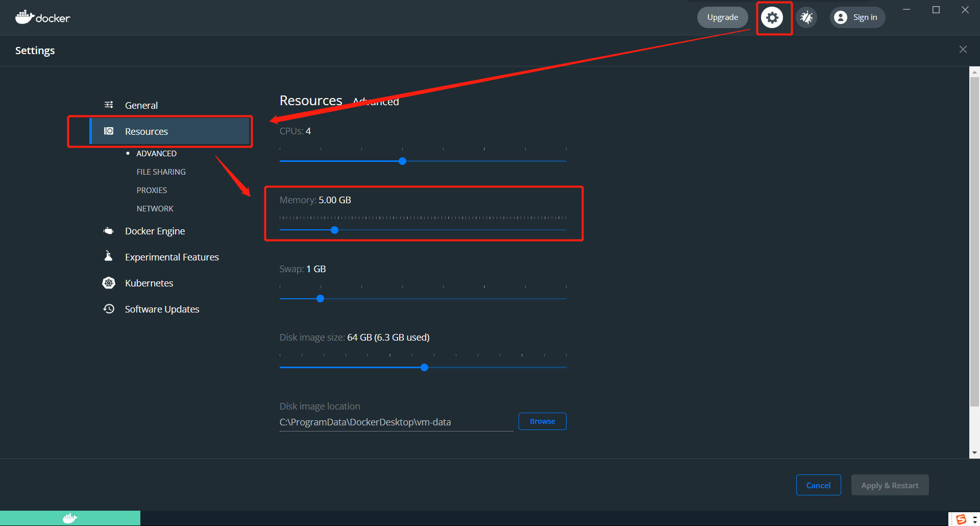
Task: Click the Upgrade button
Action: 723,17
